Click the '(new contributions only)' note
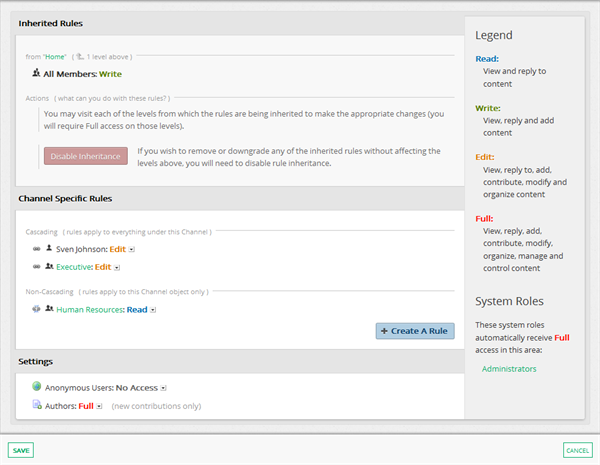 156,406
